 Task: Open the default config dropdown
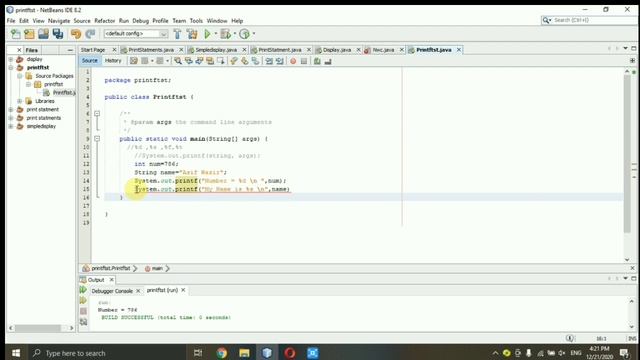pyautogui.click(x=163, y=34)
